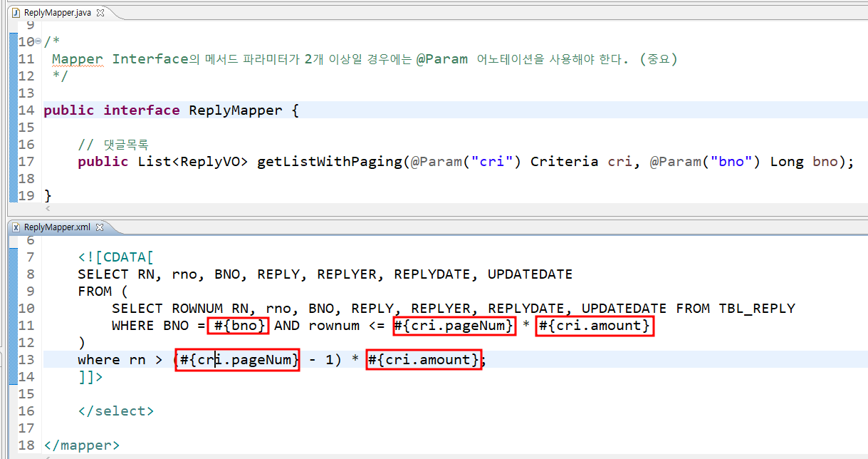Click the Java file icon on ReplyMapper.java tab
The image size is (868, 459).
tap(16, 13)
